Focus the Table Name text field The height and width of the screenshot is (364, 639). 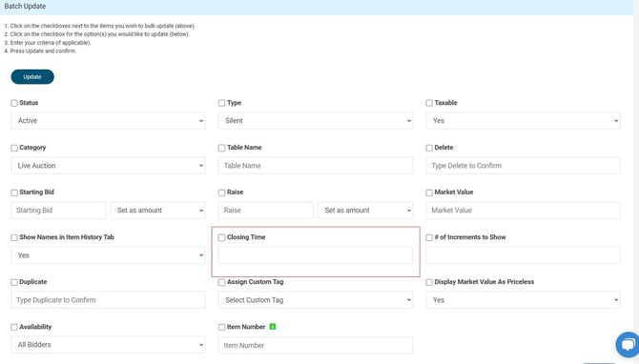316,166
